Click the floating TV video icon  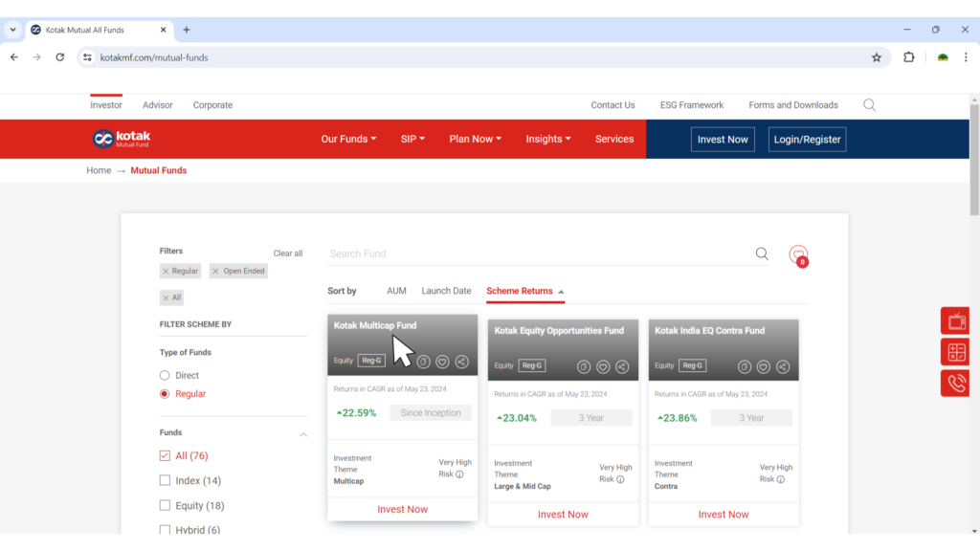point(956,321)
